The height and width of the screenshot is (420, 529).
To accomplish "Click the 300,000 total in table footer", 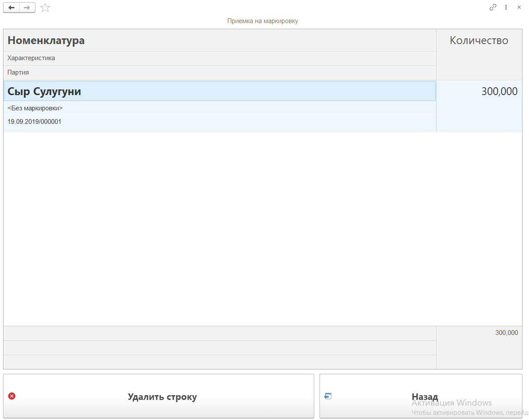I will coord(506,333).
